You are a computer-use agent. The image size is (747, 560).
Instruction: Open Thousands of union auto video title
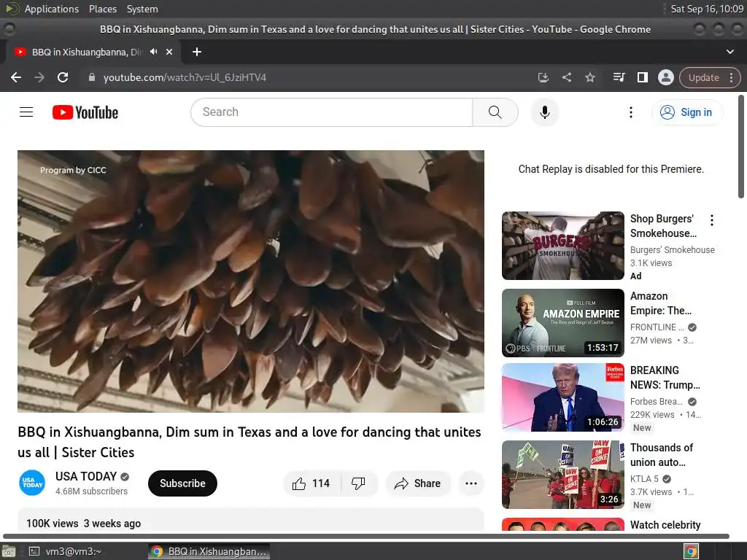[662, 455]
